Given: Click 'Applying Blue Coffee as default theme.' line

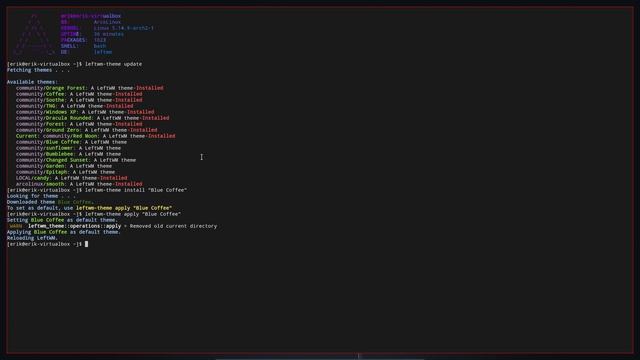Looking at the screenshot, I should 64,232.
